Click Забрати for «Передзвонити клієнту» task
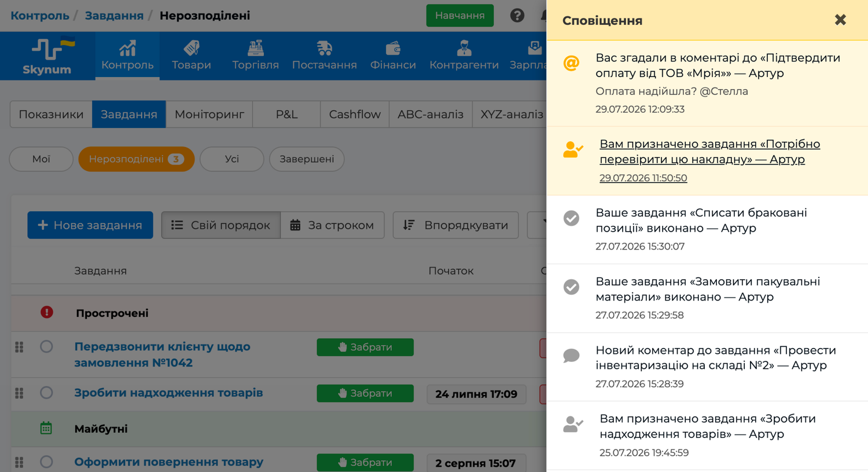 pos(365,347)
